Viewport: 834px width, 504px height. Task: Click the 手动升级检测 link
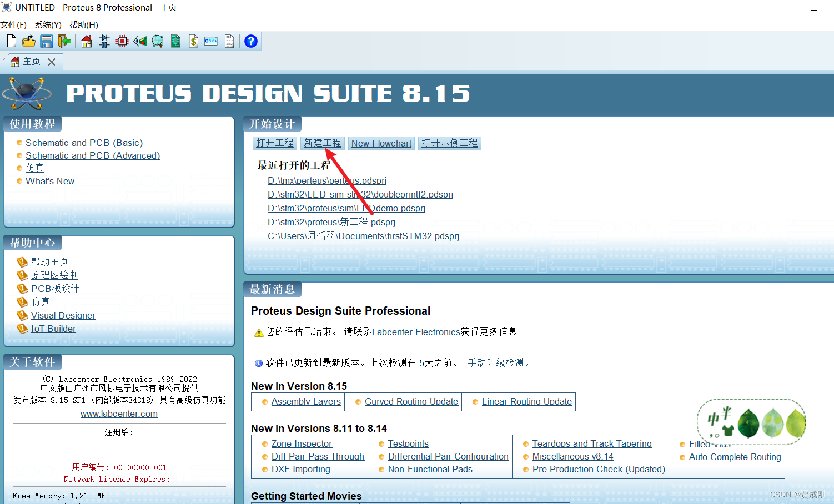pos(500,362)
